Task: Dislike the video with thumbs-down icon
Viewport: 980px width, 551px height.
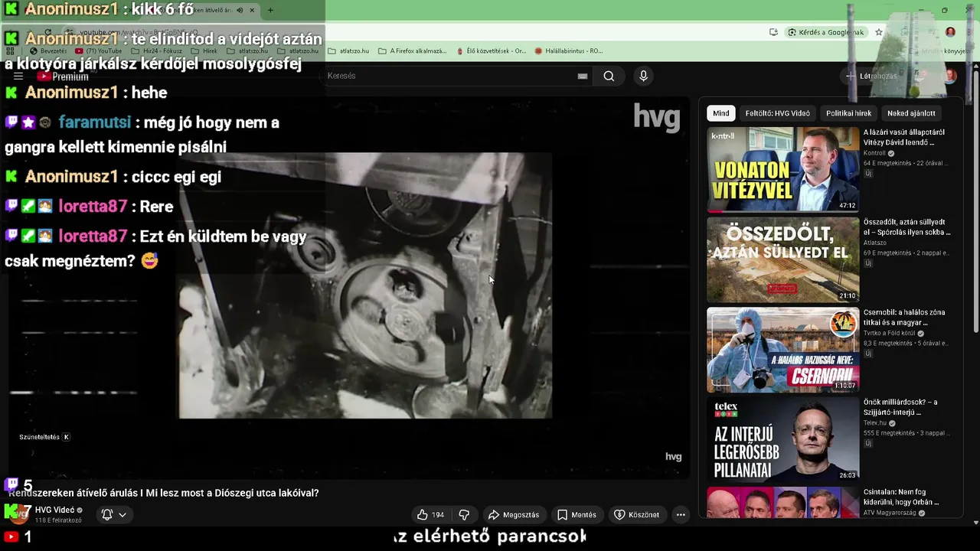Action: coord(464,515)
